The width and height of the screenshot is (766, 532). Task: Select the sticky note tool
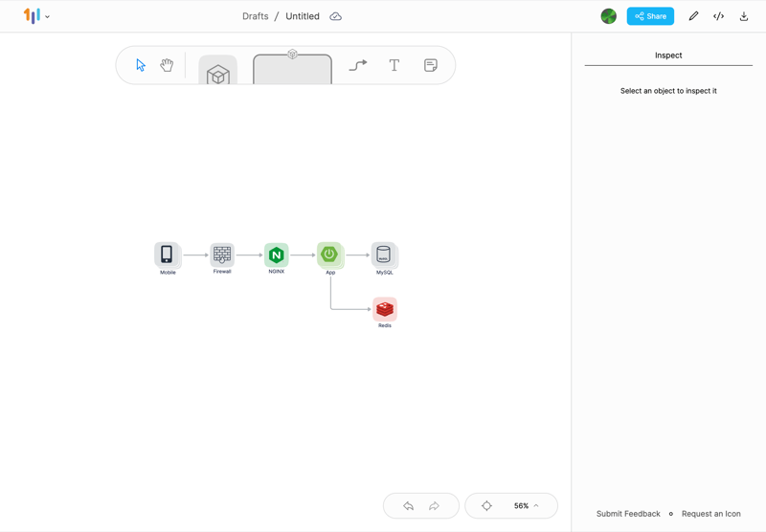pyautogui.click(x=430, y=65)
